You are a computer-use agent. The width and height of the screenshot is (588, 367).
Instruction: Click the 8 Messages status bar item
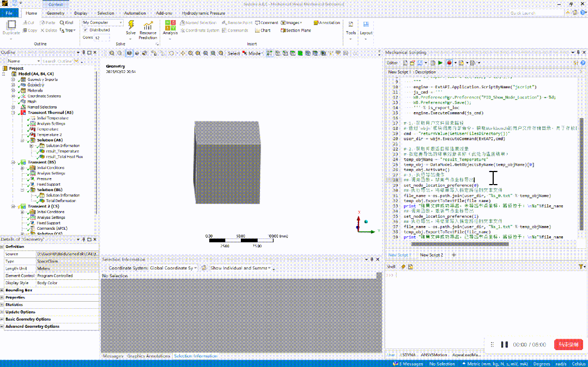408,364
